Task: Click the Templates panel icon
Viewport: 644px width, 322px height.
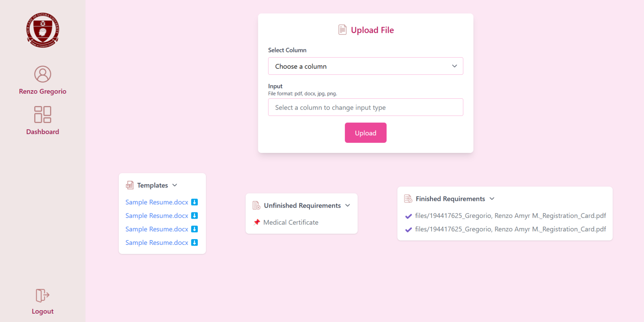Action: (x=129, y=185)
